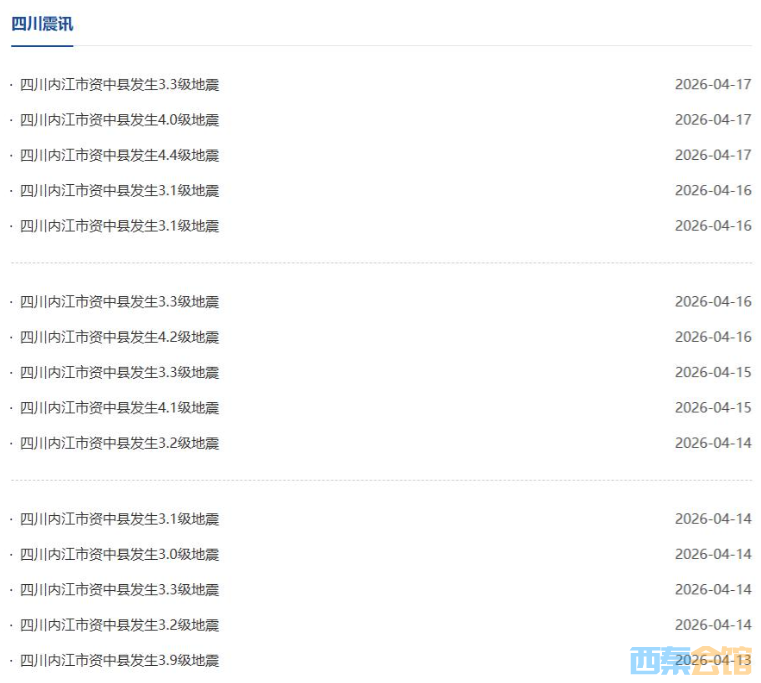This screenshot has width=761, height=683.
Task: Open the 3.3级 earthquake article dated 2026-04-15
Action: 119,373
